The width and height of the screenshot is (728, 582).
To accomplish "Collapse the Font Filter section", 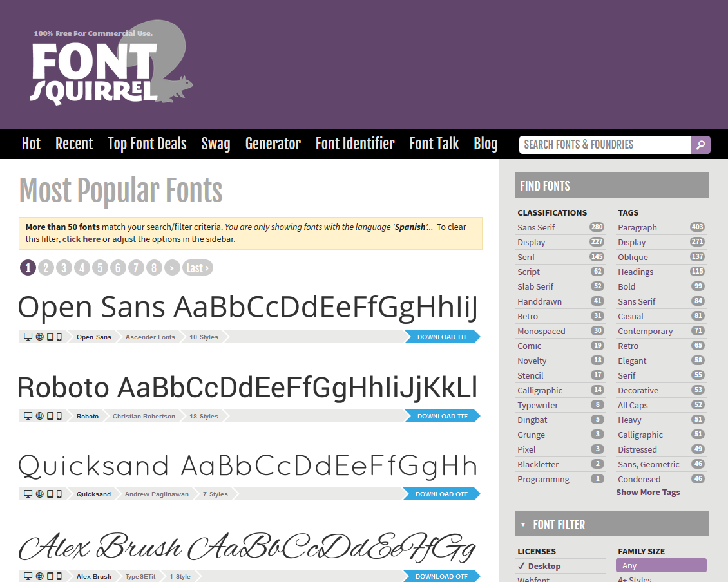I will 522,523.
